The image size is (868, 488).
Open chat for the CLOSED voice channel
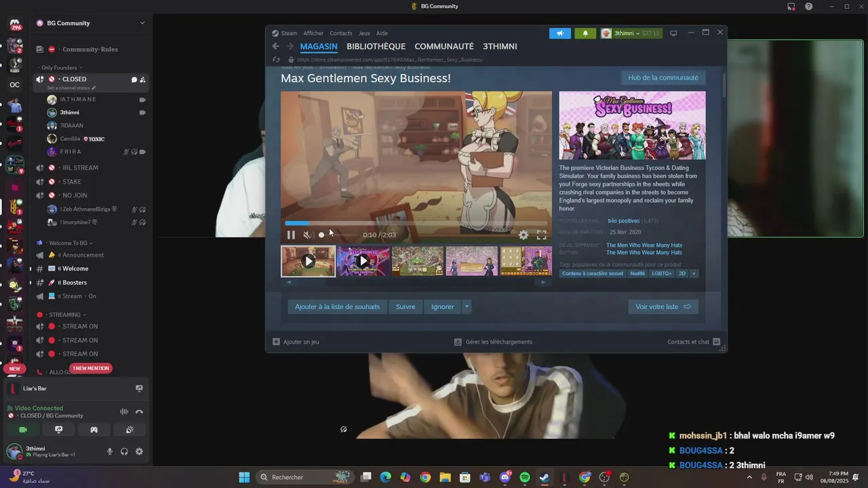134,79
